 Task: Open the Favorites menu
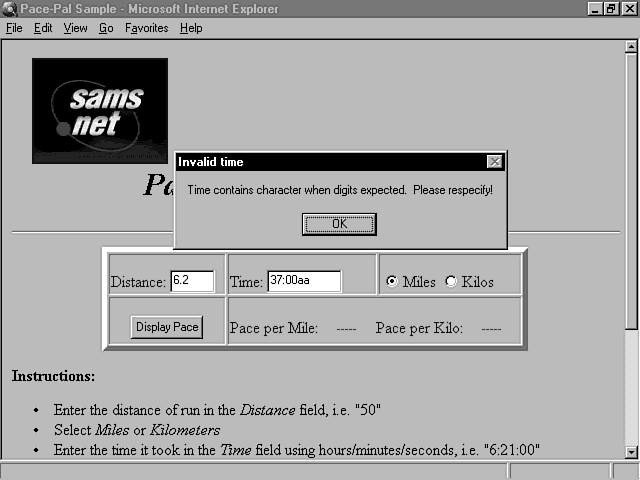147,28
